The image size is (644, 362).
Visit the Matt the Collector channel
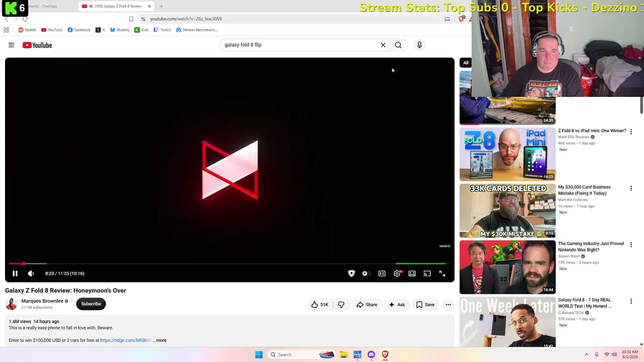tap(573, 200)
